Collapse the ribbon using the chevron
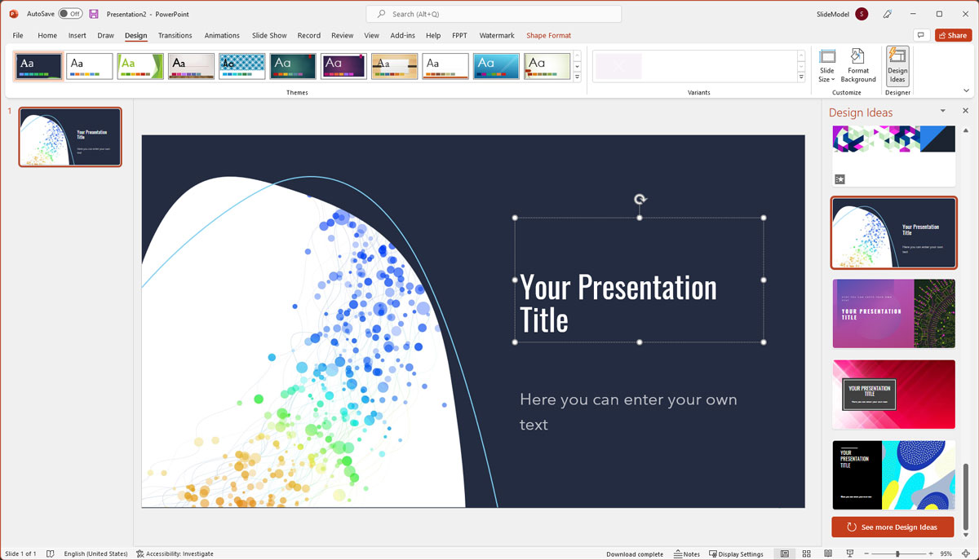 click(x=966, y=90)
